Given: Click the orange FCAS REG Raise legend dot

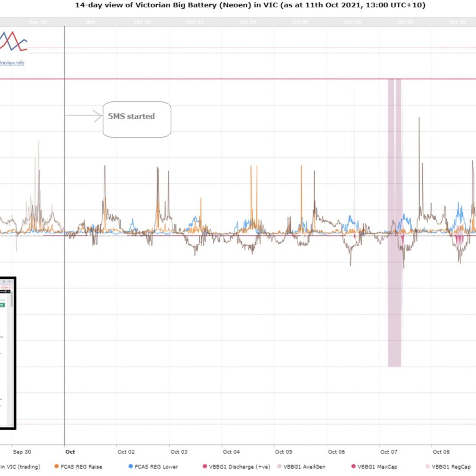Looking at the screenshot, I should click(x=56, y=466).
